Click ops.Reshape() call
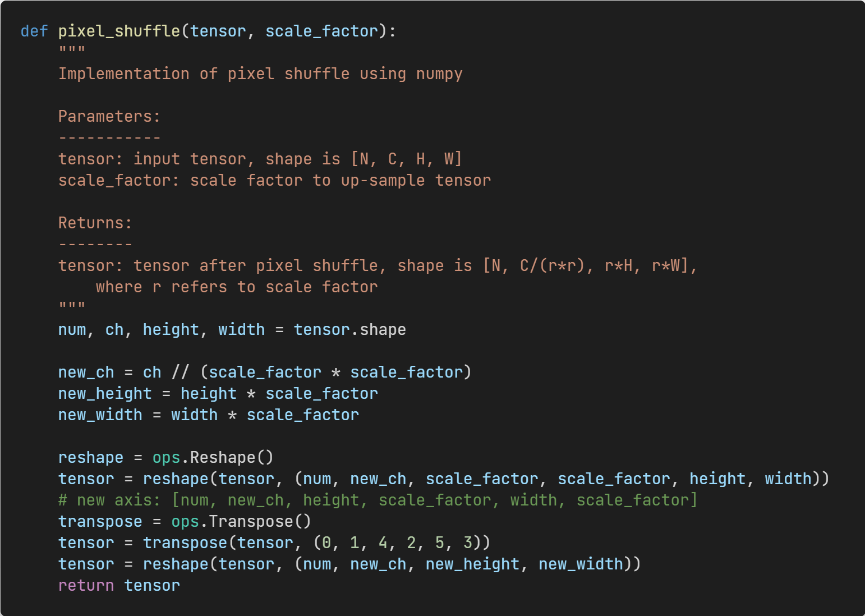865x616 pixels. 213,457
